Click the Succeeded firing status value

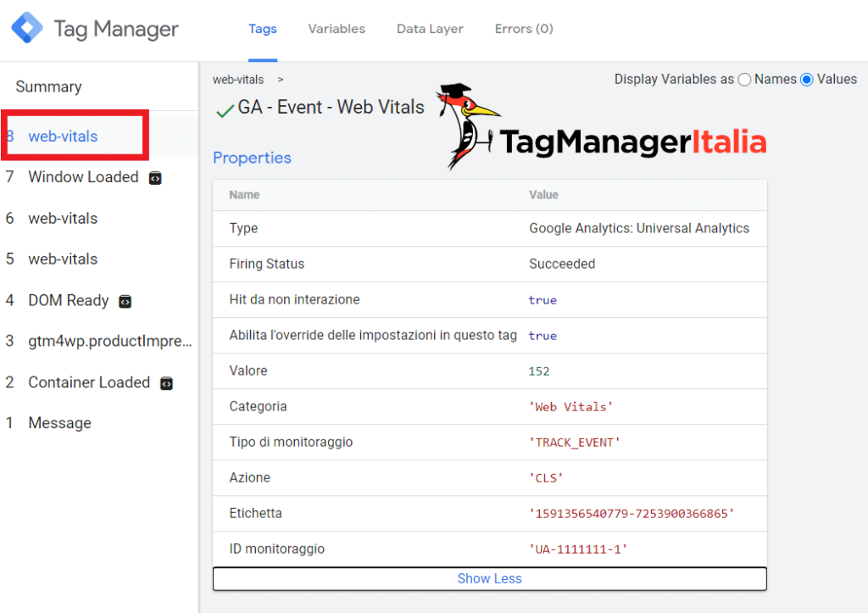(x=562, y=264)
